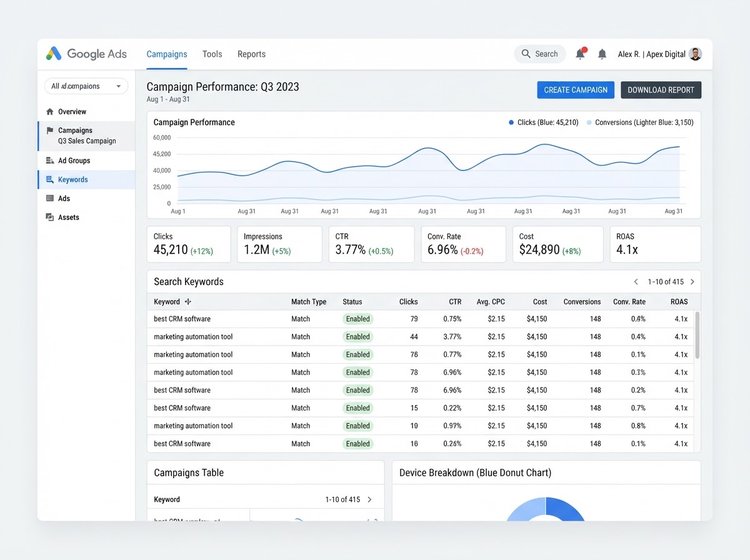Open the Tools tab
The image size is (750, 560).
(212, 54)
